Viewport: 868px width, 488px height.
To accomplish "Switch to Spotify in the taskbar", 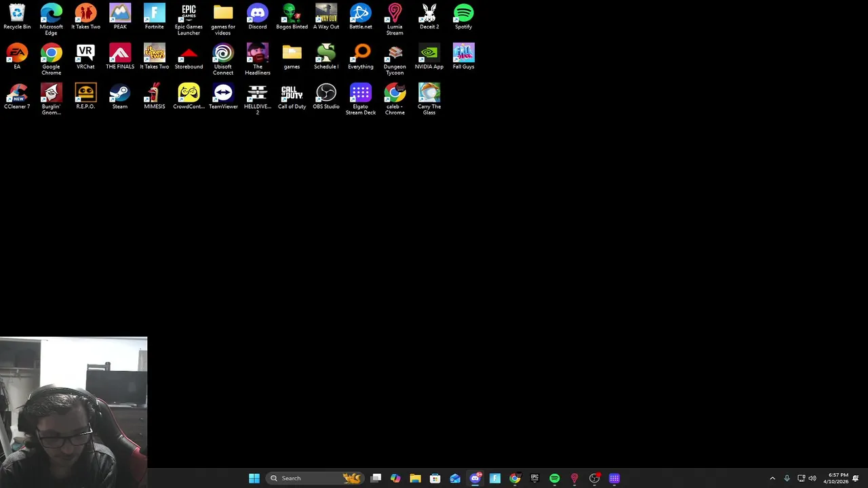I will [555, 479].
